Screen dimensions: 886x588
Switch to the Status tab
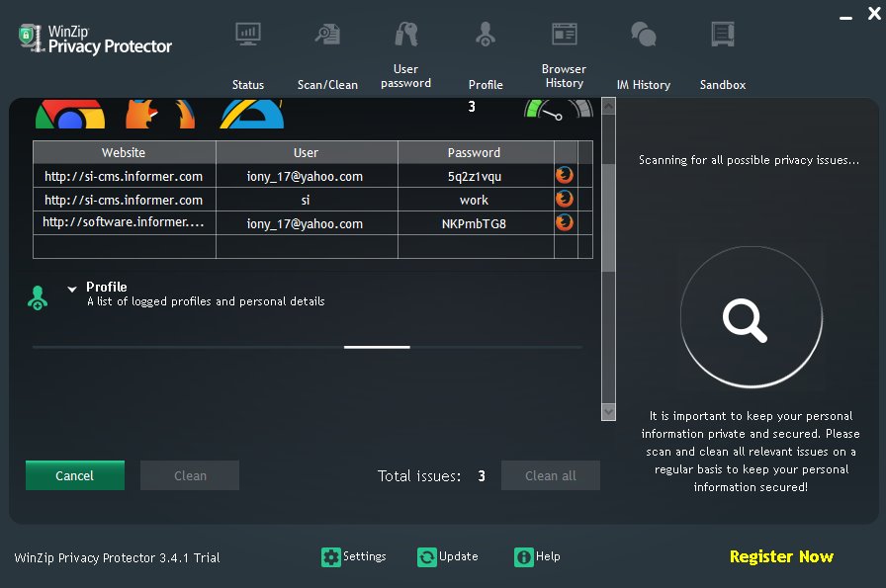click(248, 85)
